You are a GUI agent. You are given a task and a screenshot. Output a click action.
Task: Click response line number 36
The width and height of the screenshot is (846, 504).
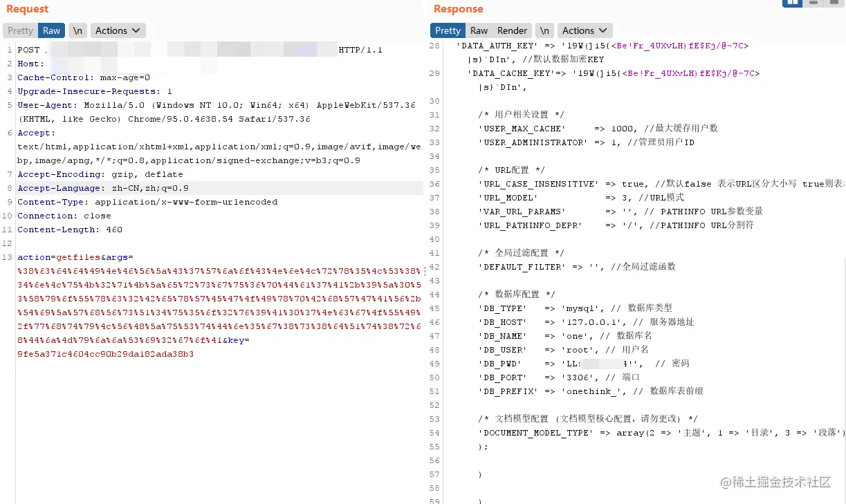click(x=434, y=184)
